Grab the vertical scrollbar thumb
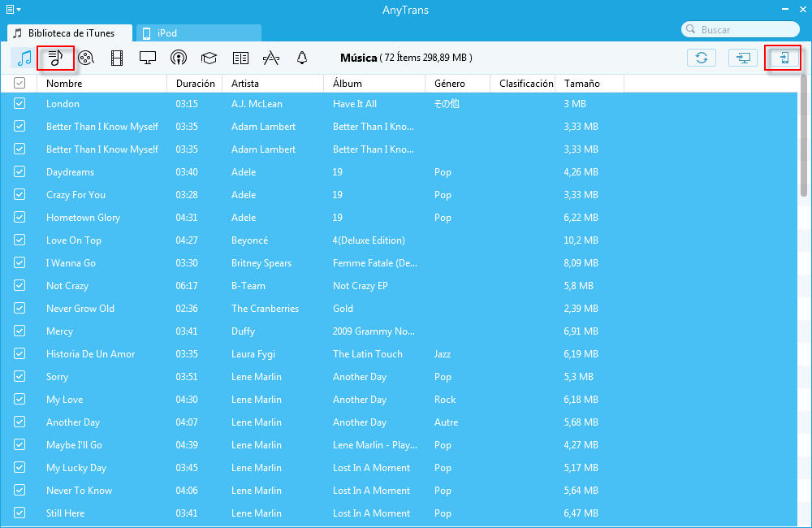Viewport: 812px width, 528px height. click(x=804, y=136)
